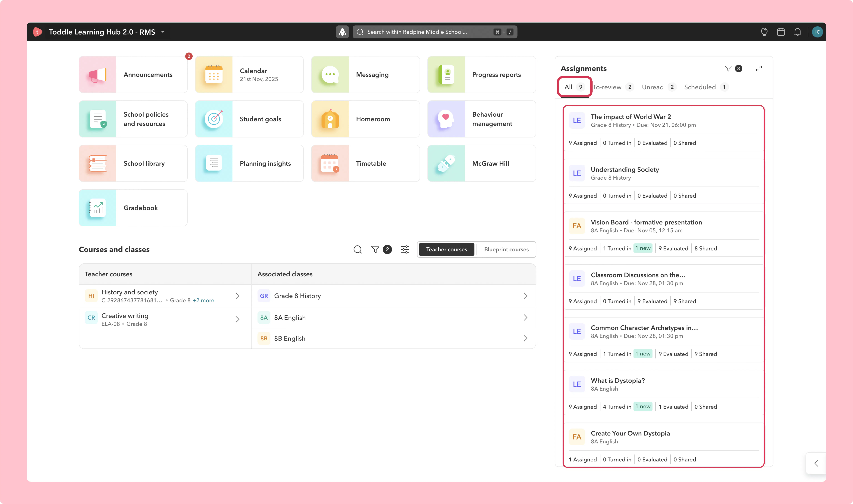Open the Student goals tile
Viewport: 853px width, 504px height.
pos(249,119)
